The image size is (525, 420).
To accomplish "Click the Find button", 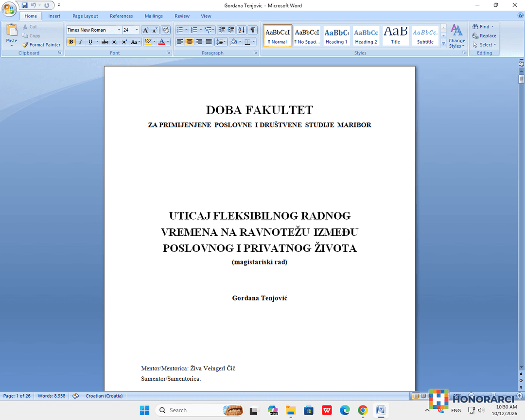I will coord(483,26).
